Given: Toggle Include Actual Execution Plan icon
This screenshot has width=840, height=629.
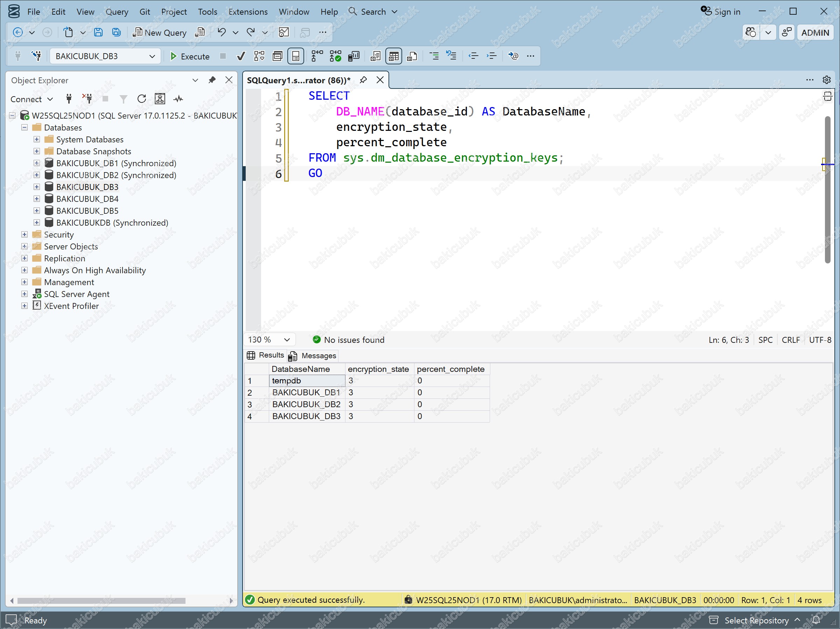Looking at the screenshot, I should point(317,56).
